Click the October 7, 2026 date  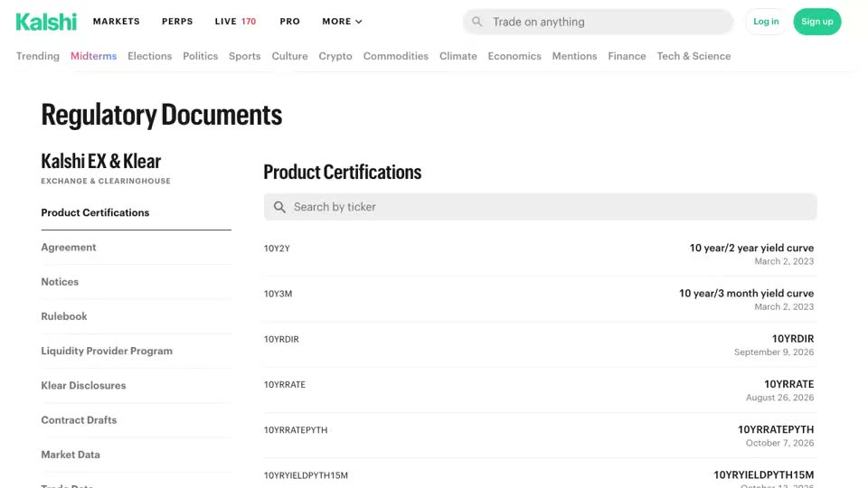click(x=779, y=443)
